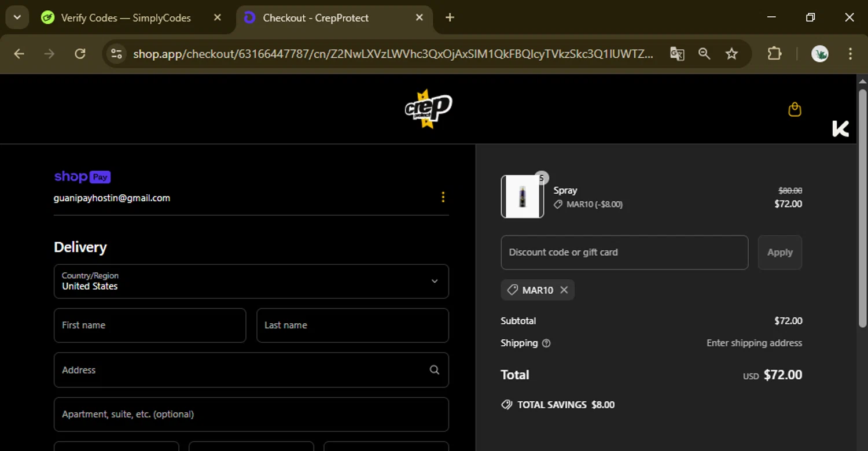
Task: Click the shop.app checkout URL field
Action: (393, 54)
